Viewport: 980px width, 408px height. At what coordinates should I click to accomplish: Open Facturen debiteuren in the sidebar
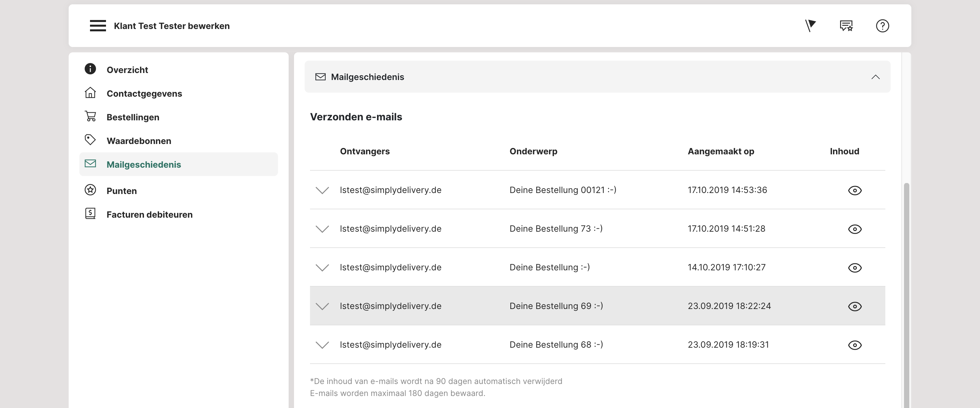point(149,215)
